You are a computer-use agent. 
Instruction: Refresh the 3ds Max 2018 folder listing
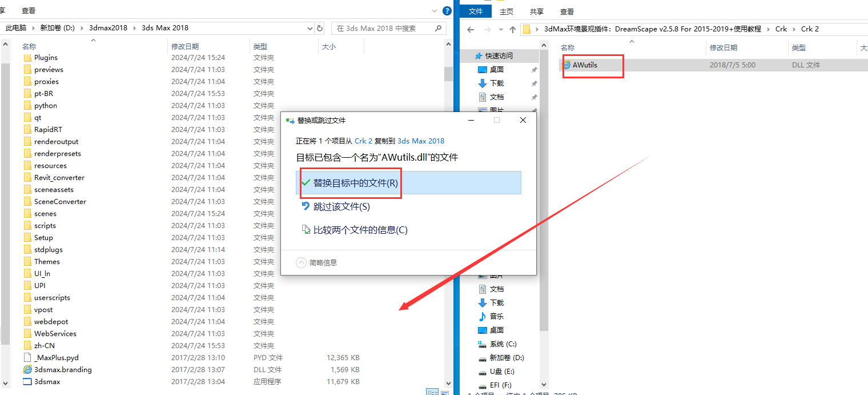coord(320,28)
